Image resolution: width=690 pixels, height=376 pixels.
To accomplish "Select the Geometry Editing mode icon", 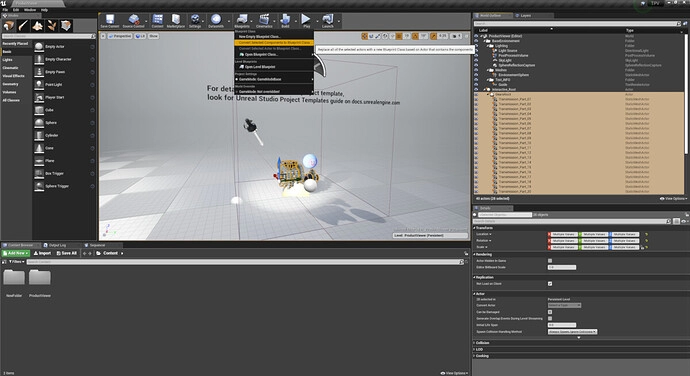I will coord(66,26).
